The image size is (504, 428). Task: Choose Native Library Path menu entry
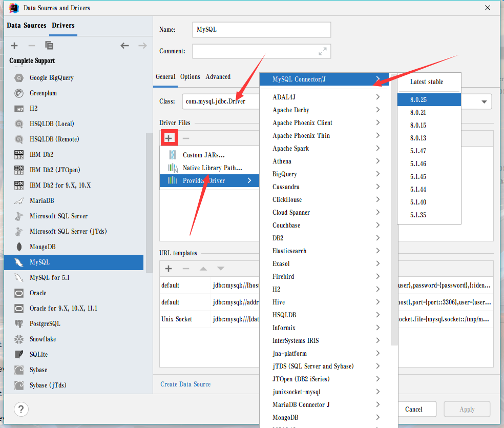point(212,168)
